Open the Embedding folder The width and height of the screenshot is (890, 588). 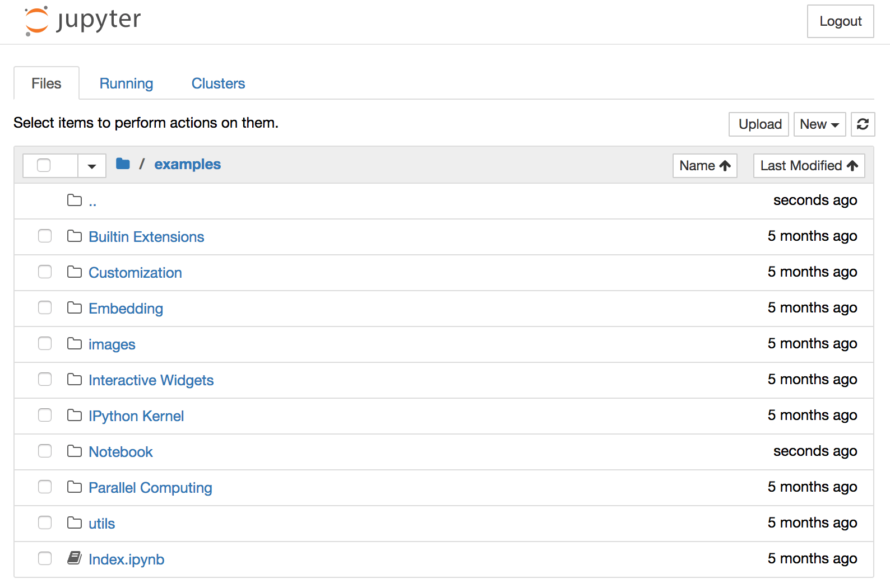tap(126, 309)
